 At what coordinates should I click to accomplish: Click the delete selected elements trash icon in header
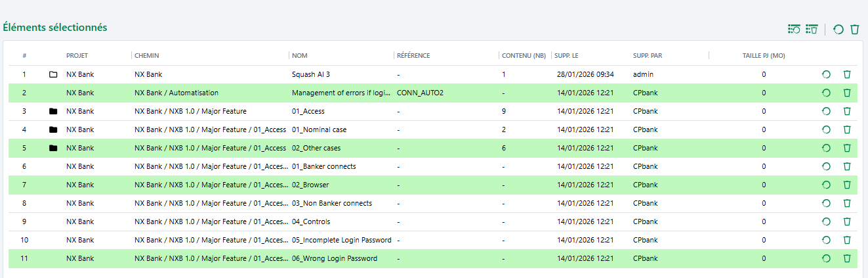[x=855, y=29]
